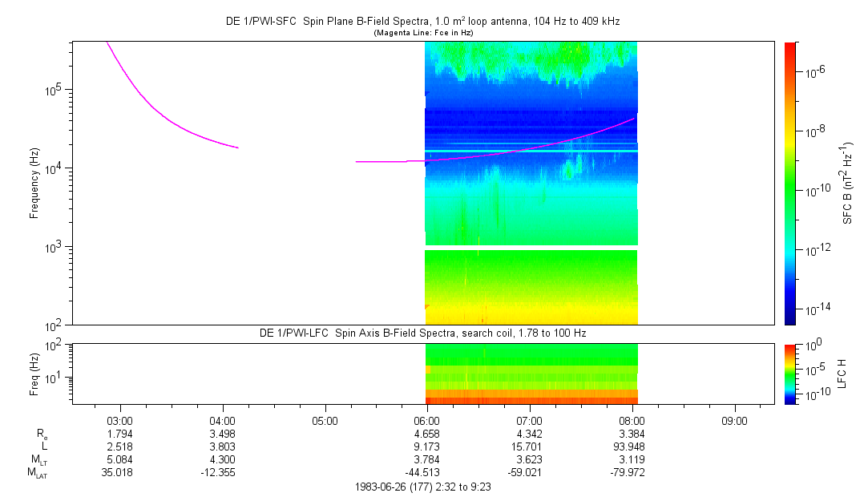The height and width of the screenshot is (497, 868).
Task: Select the 06:00 time tick label
Action: coord(427,421)
